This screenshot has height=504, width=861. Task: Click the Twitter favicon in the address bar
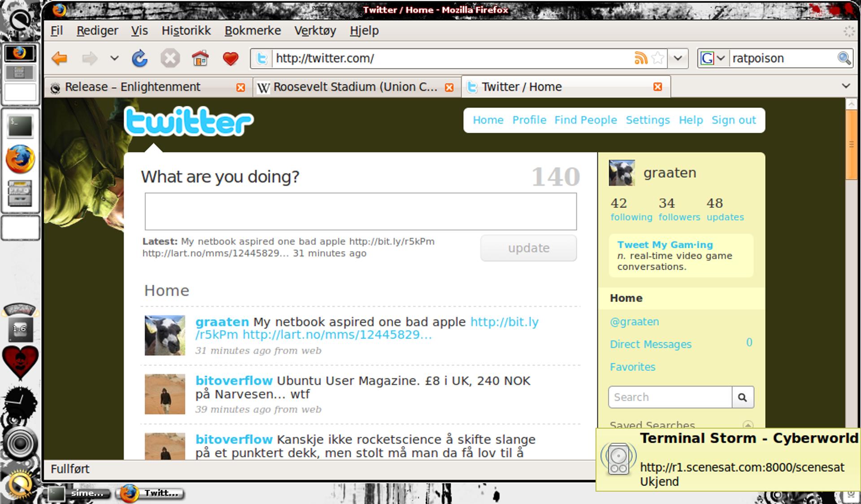click(x=262, y=59)
